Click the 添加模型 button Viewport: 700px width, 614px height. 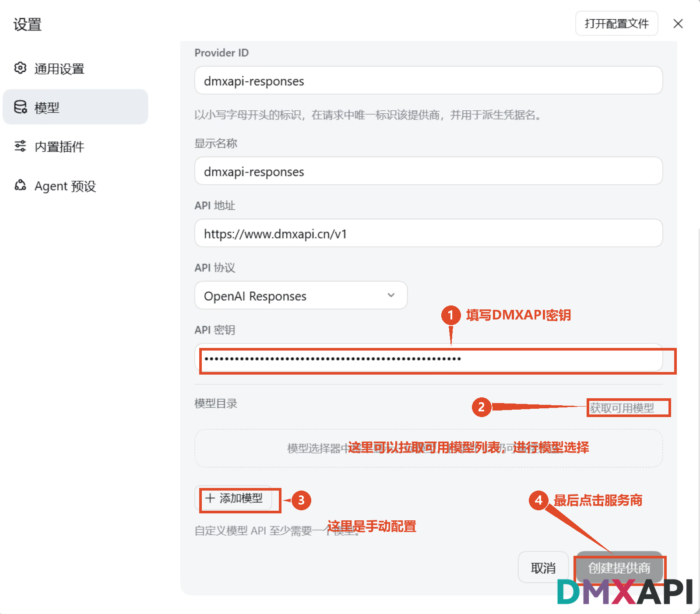[x=234, y=498]
